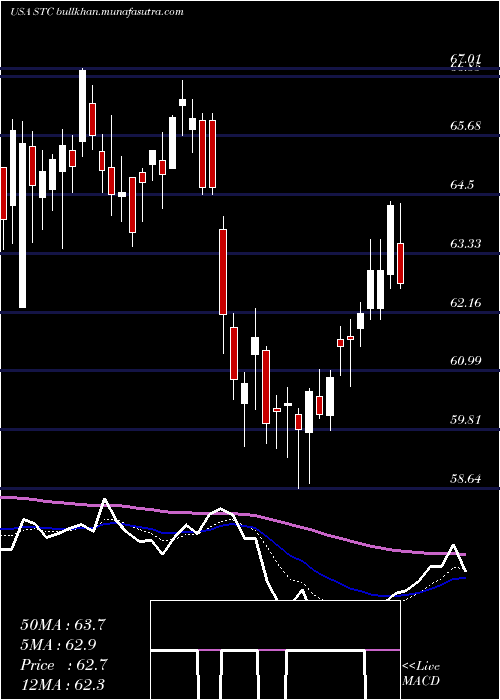Click the USA STC bullkhan.munafasutra.com title
This screenshot has height=700, width=500.
point(97,12)
